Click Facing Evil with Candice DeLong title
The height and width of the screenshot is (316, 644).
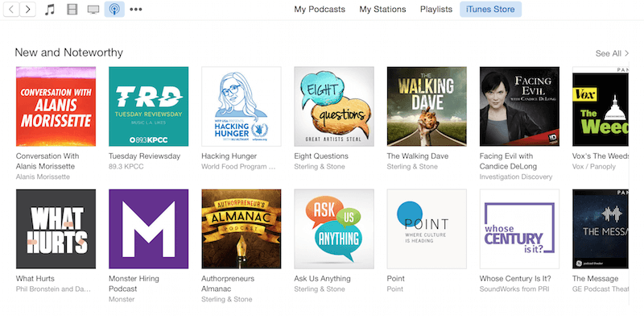509,161
